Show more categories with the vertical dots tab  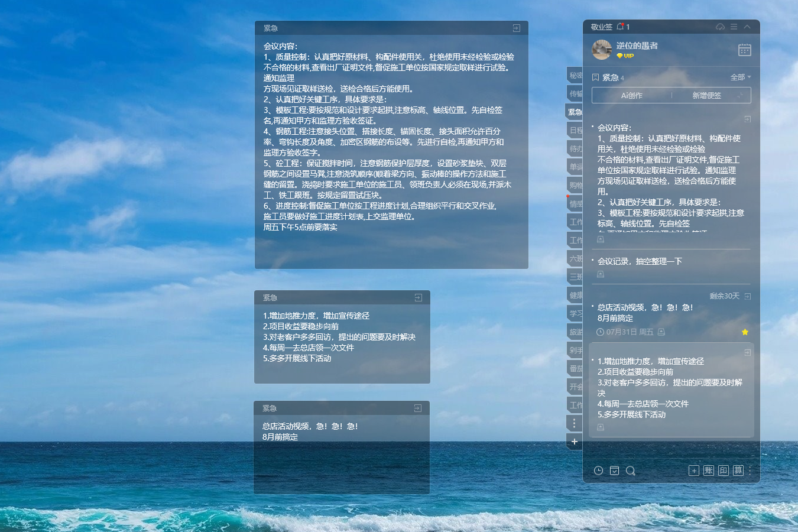[574, 423]
